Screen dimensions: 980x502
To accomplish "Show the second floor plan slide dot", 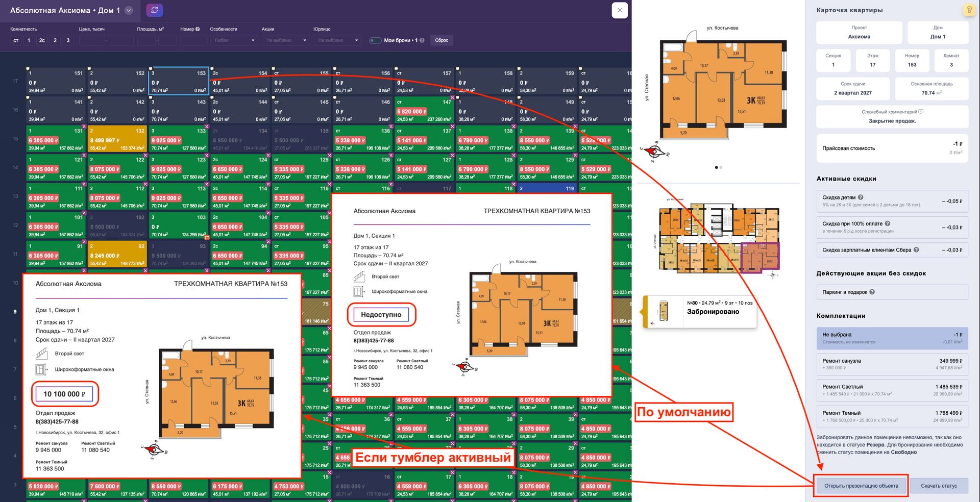I will click(721, 167).
